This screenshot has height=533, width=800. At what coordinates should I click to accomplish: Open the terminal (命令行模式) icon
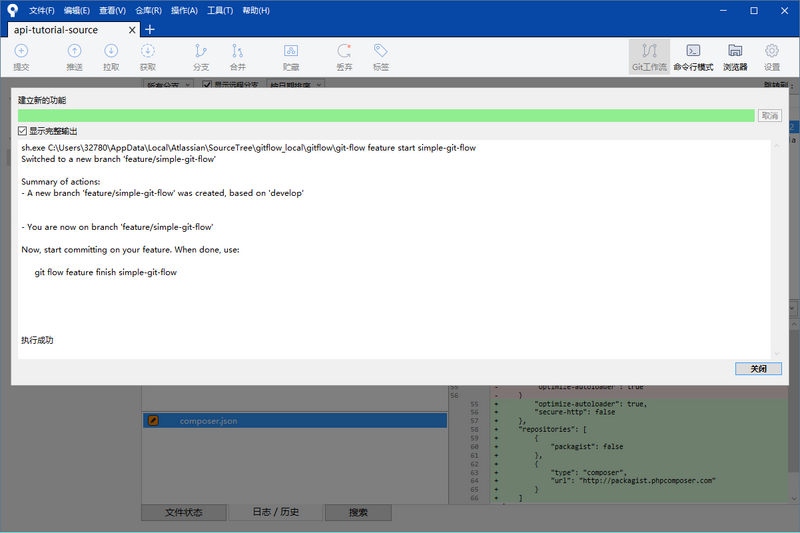click(693, 57)
